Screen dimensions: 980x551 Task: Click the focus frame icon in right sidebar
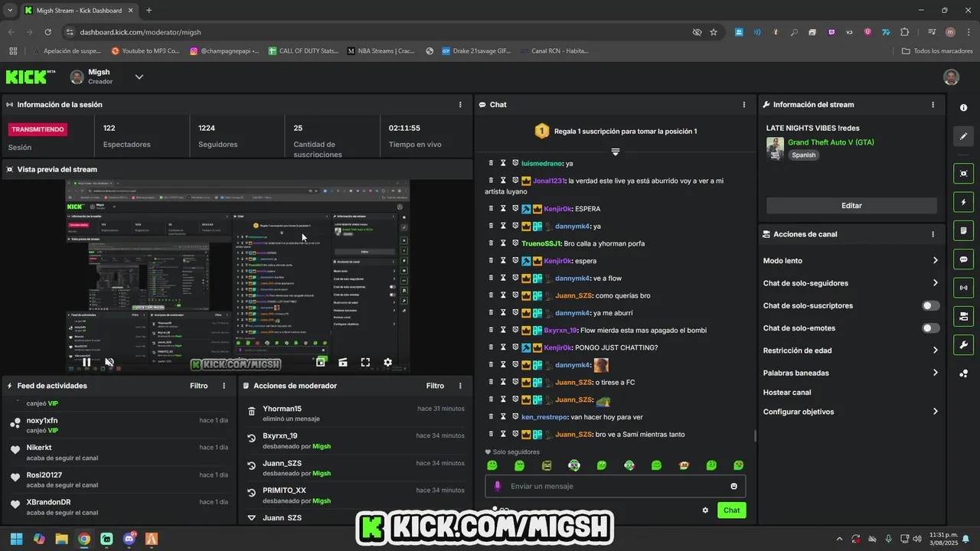[964, 174]
